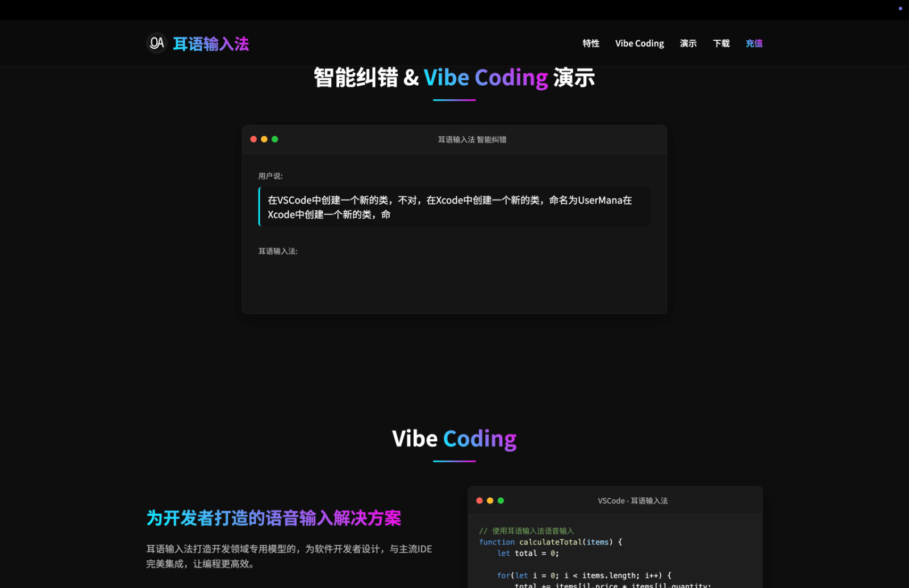The image size is (909, 588).
Task: Click the 为开发者打造的语音输入解决方案 heading
Action: 274,518
